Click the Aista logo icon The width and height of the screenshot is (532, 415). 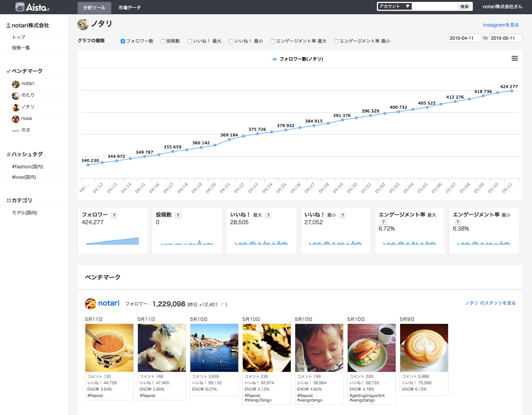pyautogui.click(x=20, y=7)
